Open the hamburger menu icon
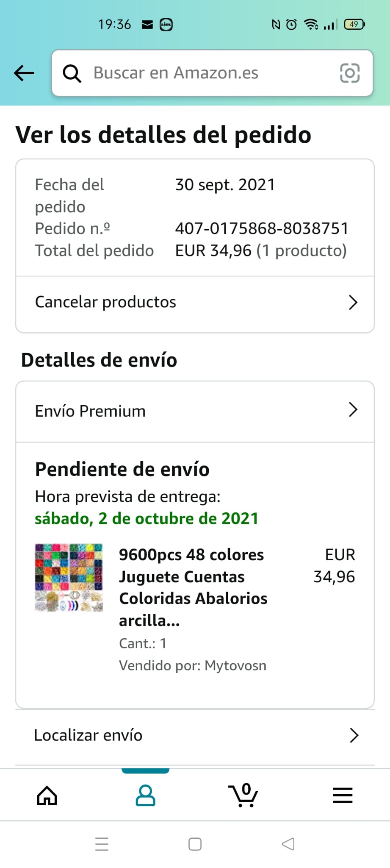The width and height of the screenshot is (390, 868). coord(343,795)
